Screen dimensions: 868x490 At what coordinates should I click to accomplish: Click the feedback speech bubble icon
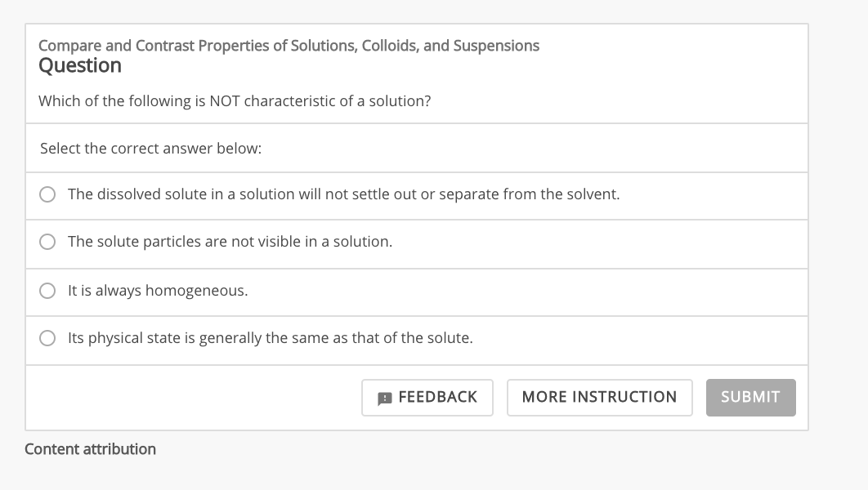tap(385, 397)
